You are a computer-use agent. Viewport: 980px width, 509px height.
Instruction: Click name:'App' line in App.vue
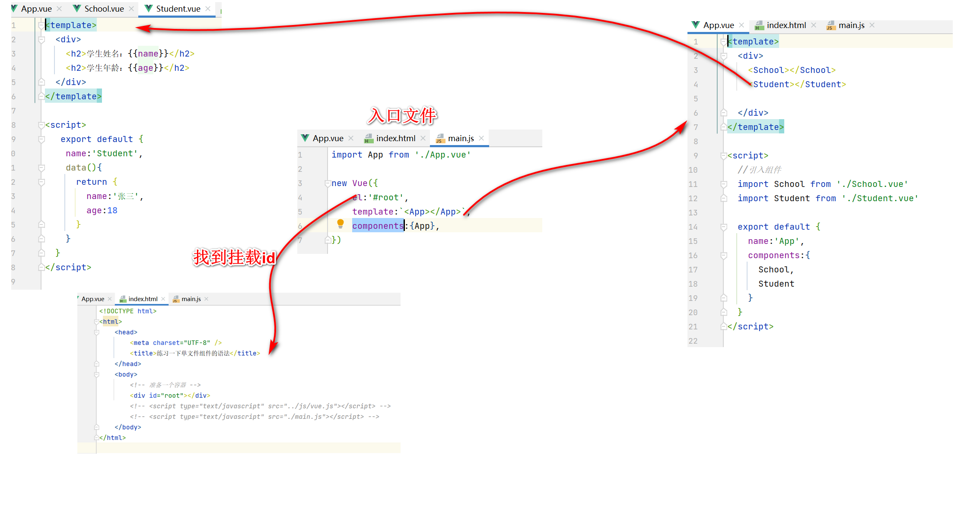click(776, 241)
